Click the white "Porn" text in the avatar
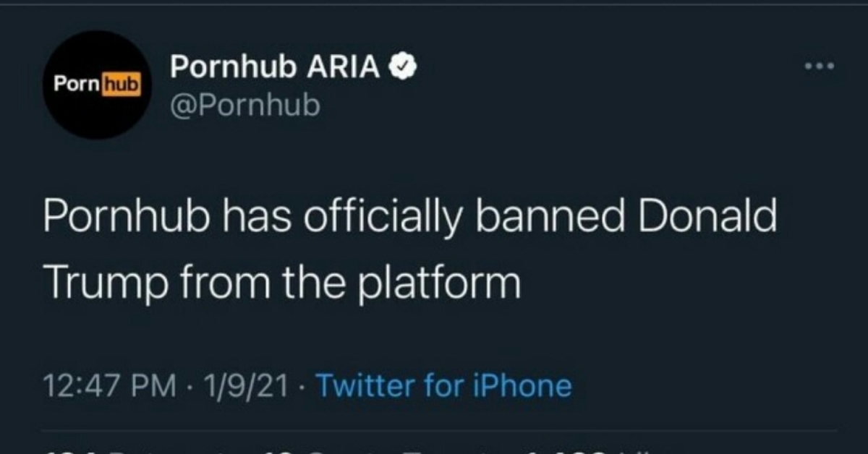Screen dimensions: 868x454 click(78, 85)
